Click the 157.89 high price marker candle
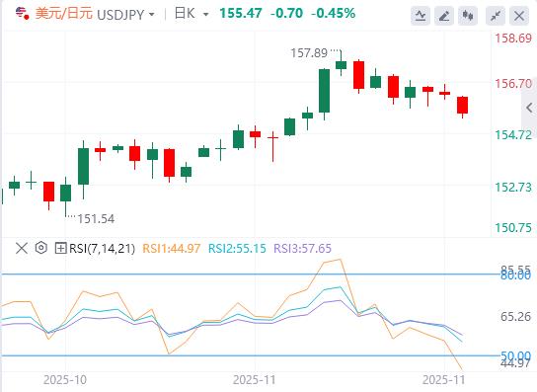This screenshot has height=392, width=537. 342,63
